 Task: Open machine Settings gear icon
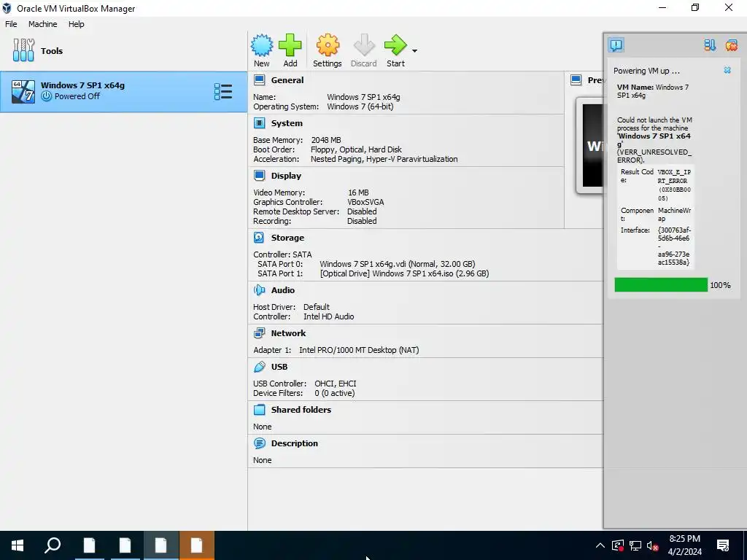328,45
